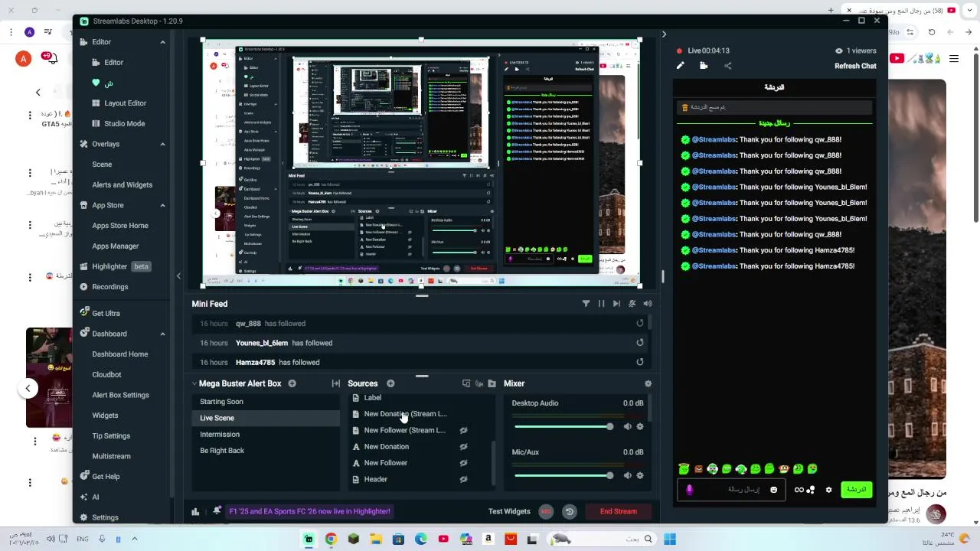Select the Live Scene entry
980x551 pixels.
pyautogui.click(x=265, y=418)
